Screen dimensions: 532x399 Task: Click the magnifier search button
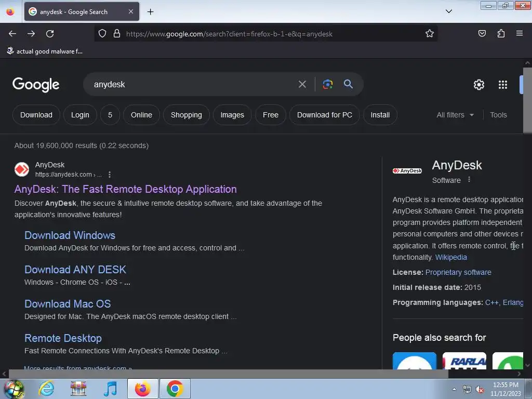pos(348,84)
